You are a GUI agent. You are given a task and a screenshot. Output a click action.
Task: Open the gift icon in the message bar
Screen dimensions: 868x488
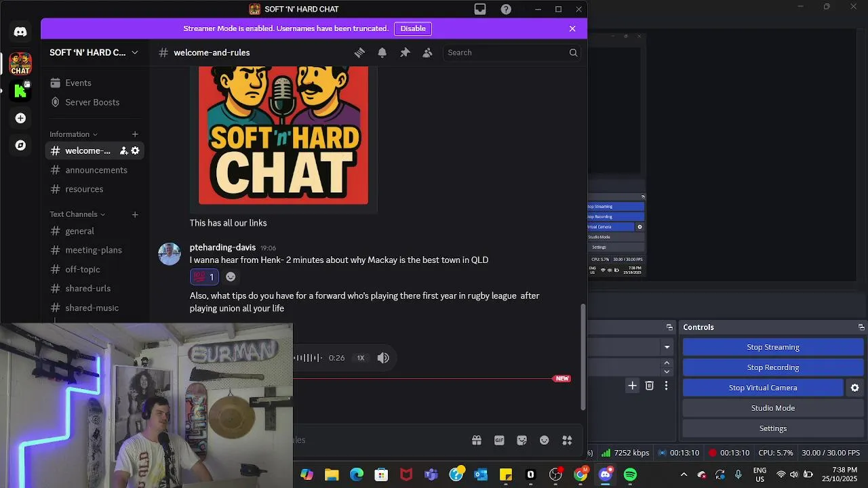click(x=477, y=441)
